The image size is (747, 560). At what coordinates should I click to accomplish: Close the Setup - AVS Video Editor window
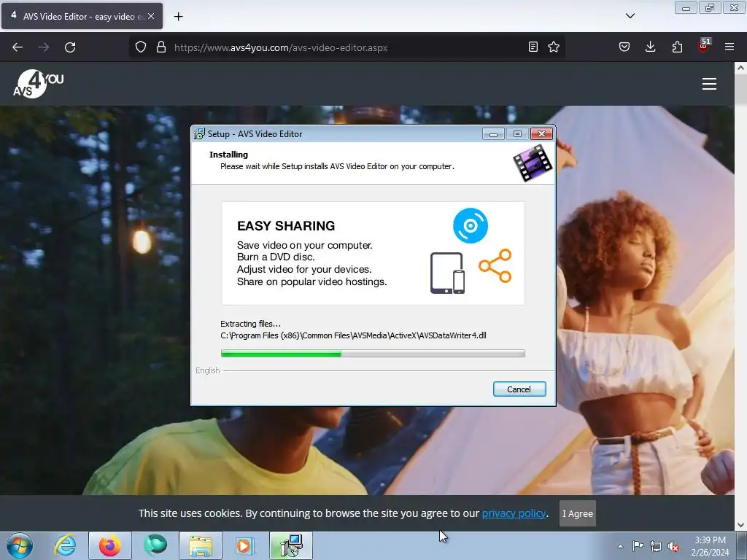(542, 134)
